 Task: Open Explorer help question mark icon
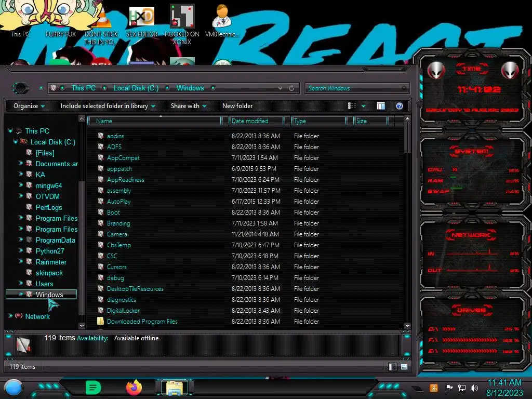[x=400, y=106]
